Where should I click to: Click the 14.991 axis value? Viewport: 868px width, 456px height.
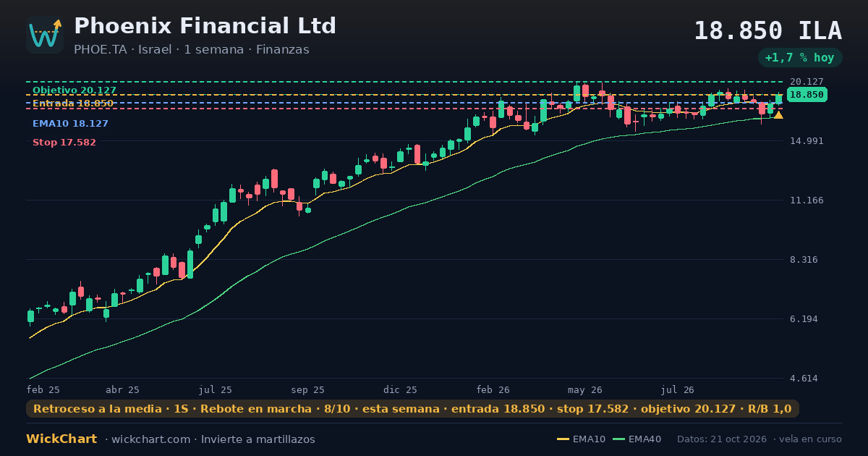807,141
